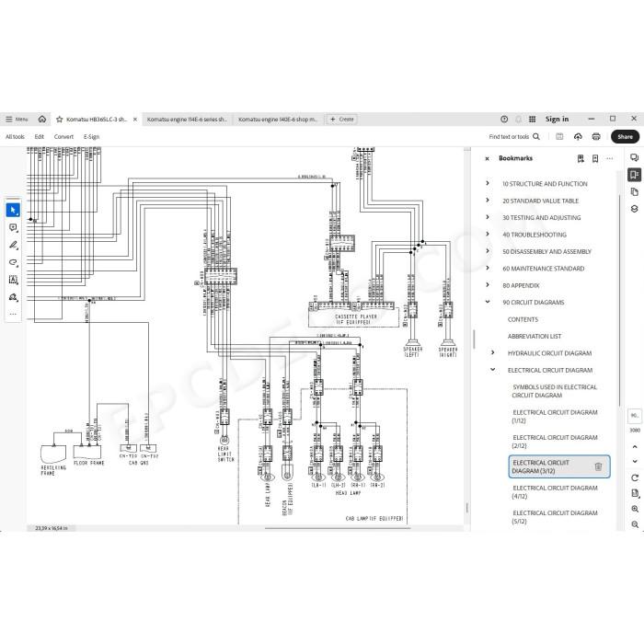The image size is (644, 644).
Task: Open ELECTRICAL CIRCUIT DIAGRAM (5/12) bookmark
Action: (x=555, y=517)
